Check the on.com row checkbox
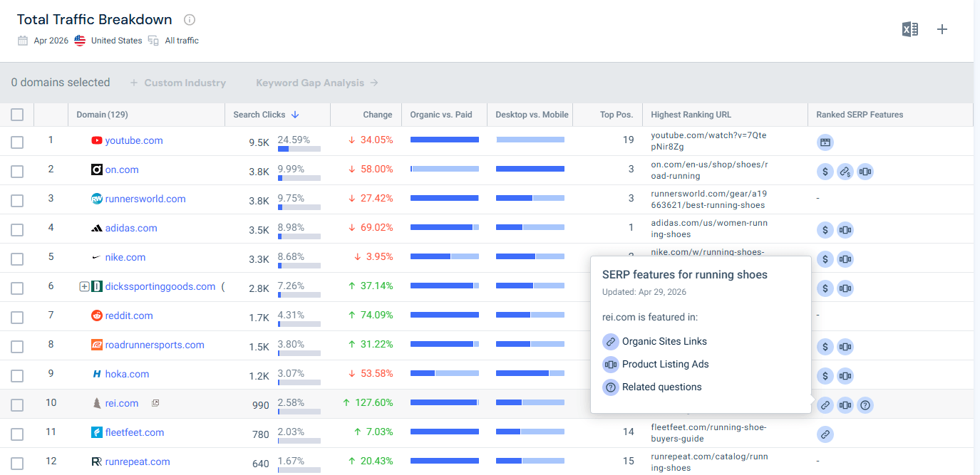 (x=17, y=172)
